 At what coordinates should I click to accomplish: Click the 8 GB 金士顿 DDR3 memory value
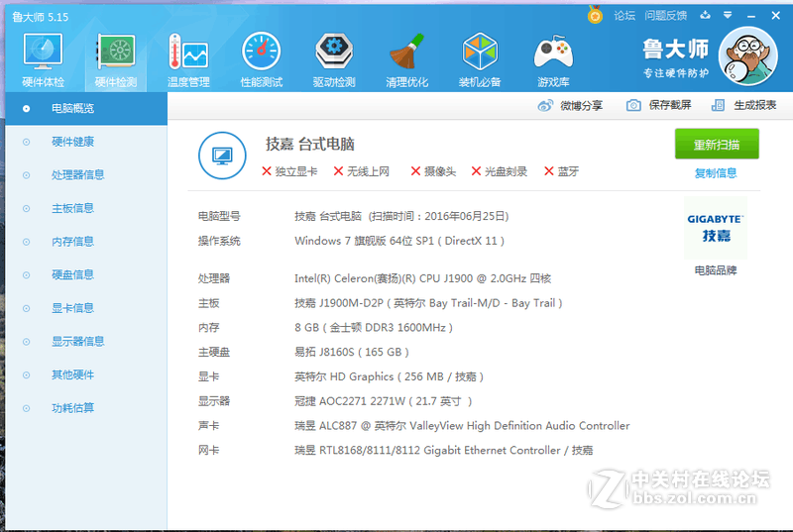pyautogui.click(x=374, y=327)
